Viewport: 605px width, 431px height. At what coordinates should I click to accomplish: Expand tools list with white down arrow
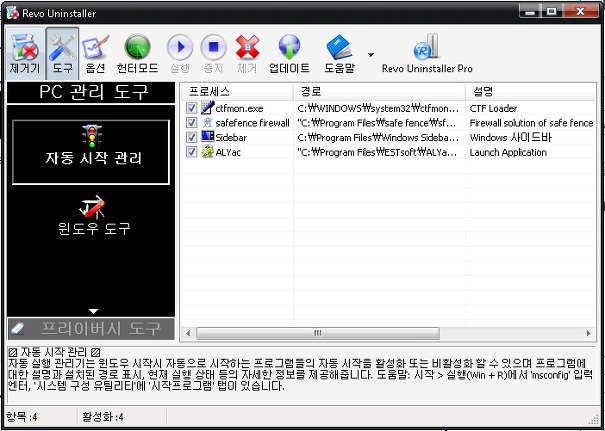click(93, 311)
